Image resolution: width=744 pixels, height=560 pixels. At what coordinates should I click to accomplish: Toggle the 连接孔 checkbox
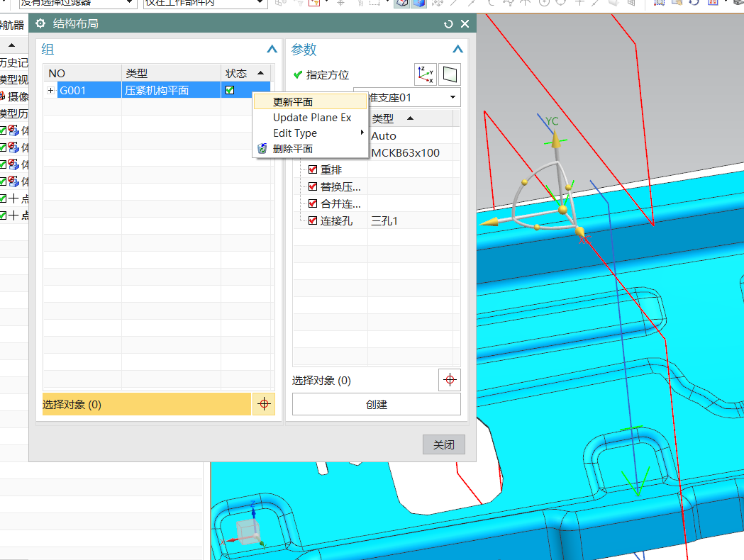click(313, 220)
